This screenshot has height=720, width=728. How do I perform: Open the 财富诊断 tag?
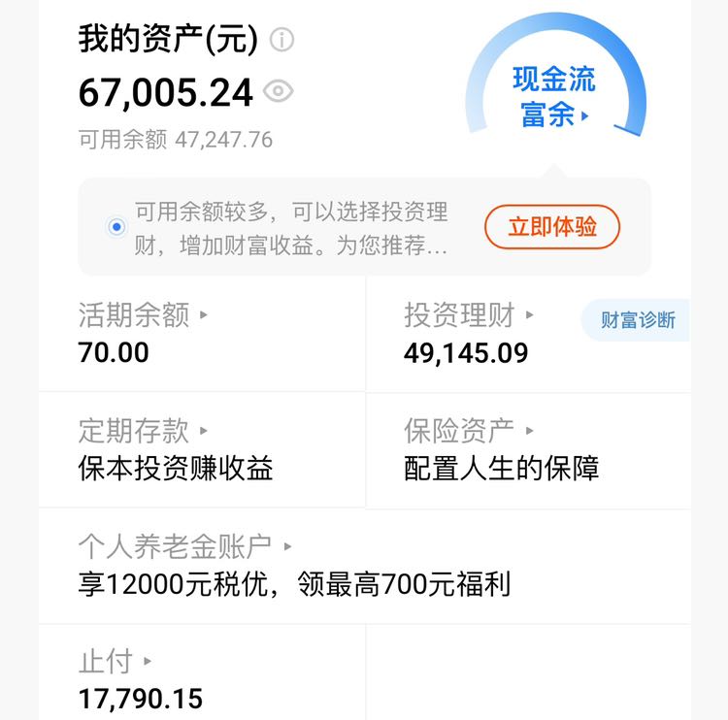pos(635,320)
